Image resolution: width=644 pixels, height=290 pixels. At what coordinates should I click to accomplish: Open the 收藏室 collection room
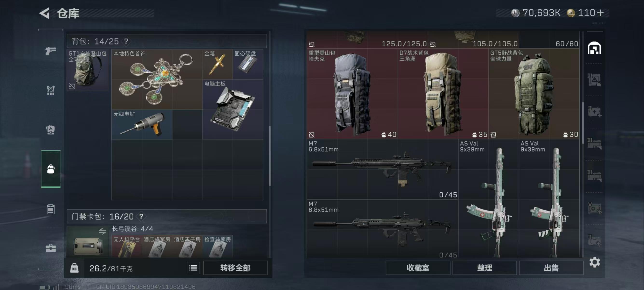[x=418, y=268]
